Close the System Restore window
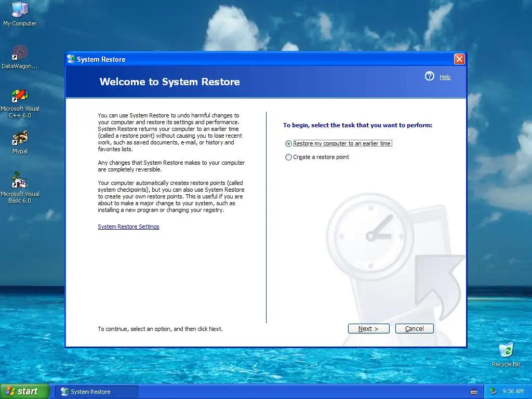The height and width of the screenshot is (399, 532). (x=459, y=59)
